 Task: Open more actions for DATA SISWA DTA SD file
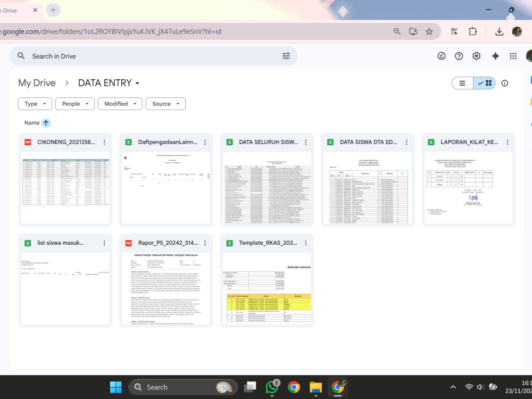coord(406,142)
